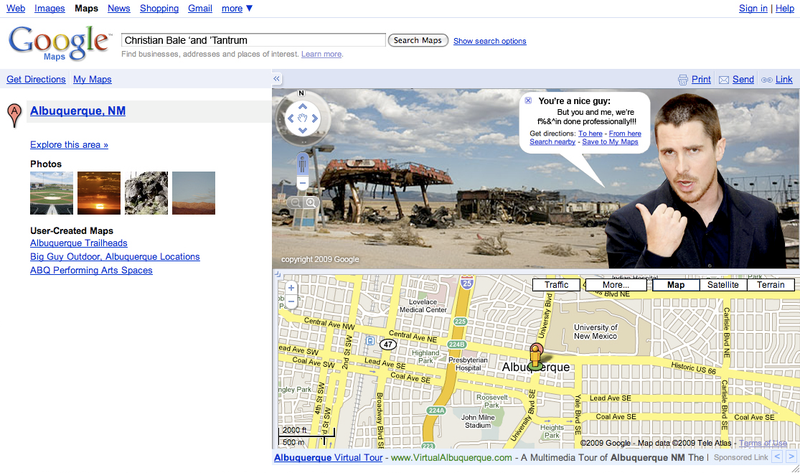Go to previous sponsored link arrow
Image resolution: width=800 pixels, height=473 pixels.
pos(777,457)
